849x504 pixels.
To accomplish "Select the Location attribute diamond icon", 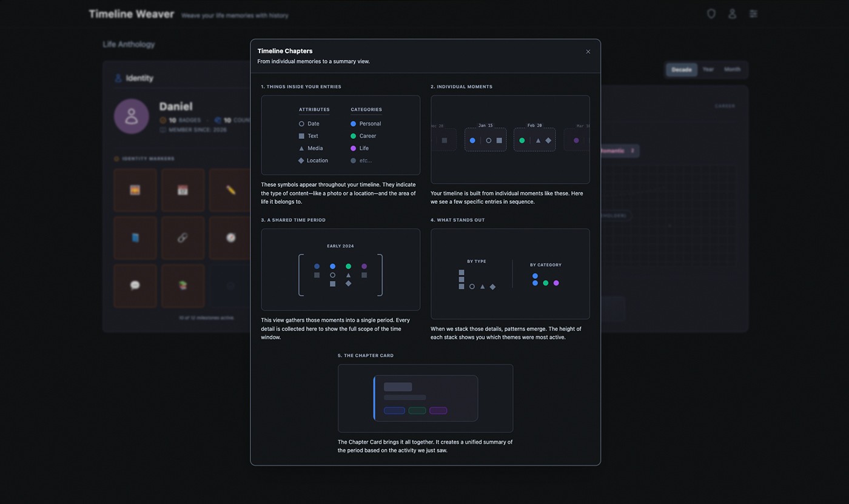I will tap(301, 160).
